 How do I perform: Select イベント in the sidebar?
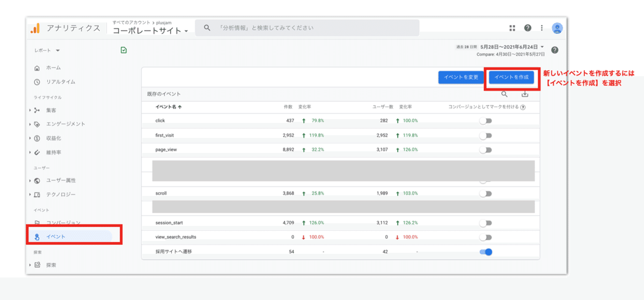56,237
